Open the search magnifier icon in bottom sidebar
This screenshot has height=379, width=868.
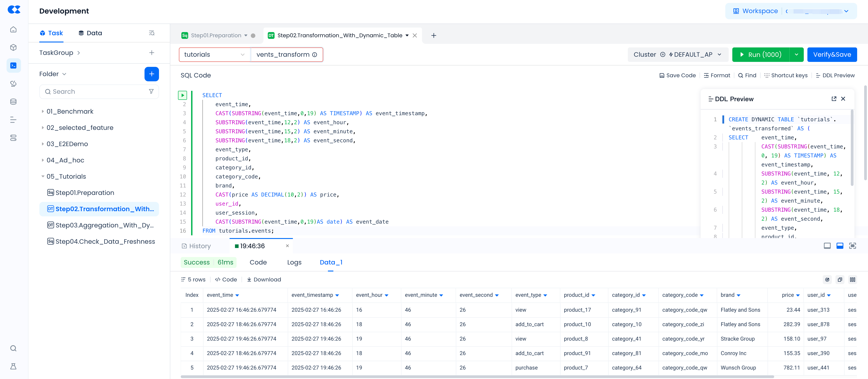[x=14, y=348]
